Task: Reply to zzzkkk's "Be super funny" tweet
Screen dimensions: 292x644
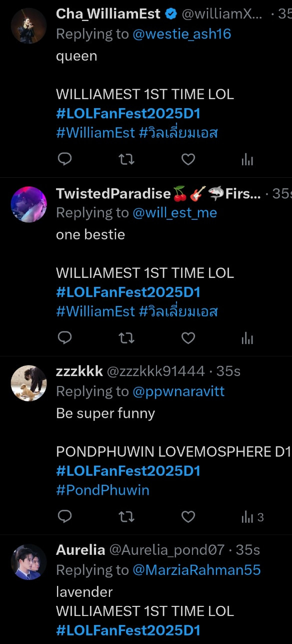Action: tap(65, 517)
